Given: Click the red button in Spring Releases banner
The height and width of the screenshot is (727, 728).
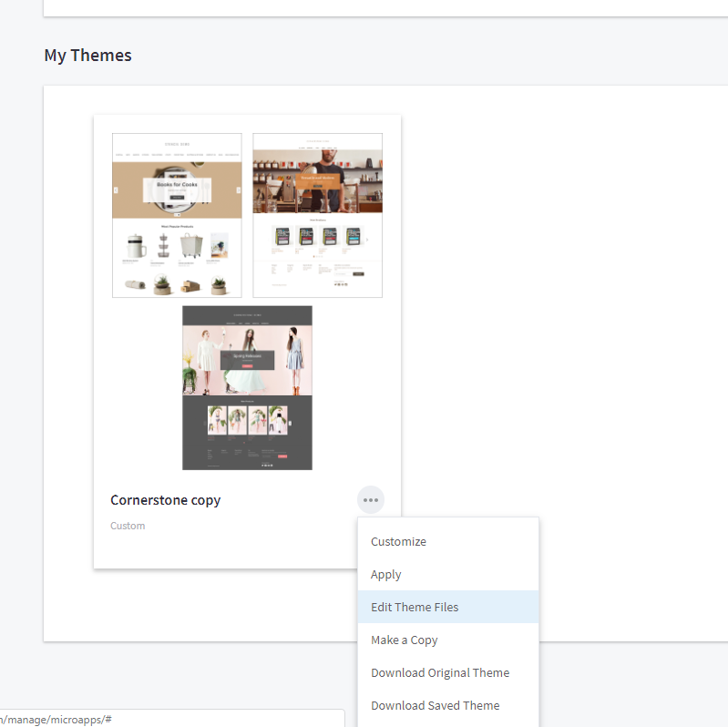Looking at the screenshot, I should click(247, 365).
